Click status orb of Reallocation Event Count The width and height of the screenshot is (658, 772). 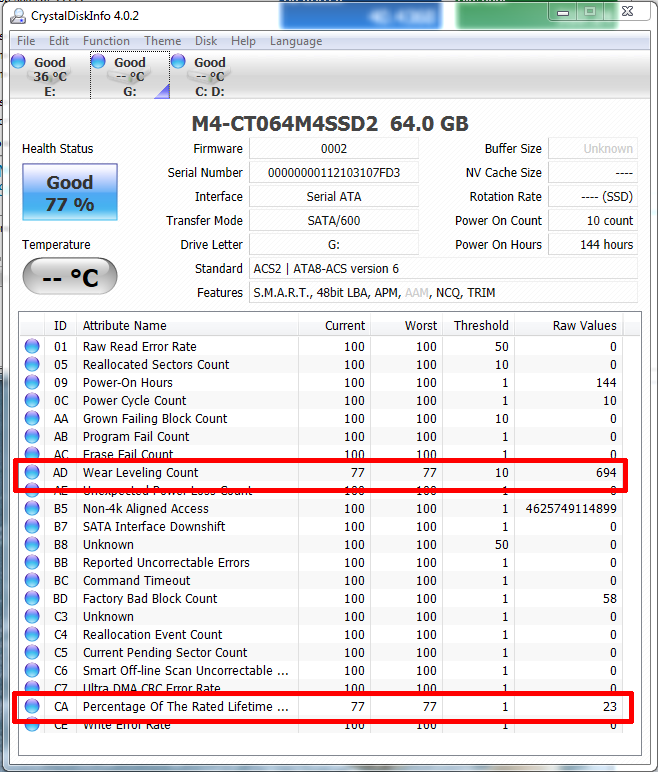click(x=32, y=634)
